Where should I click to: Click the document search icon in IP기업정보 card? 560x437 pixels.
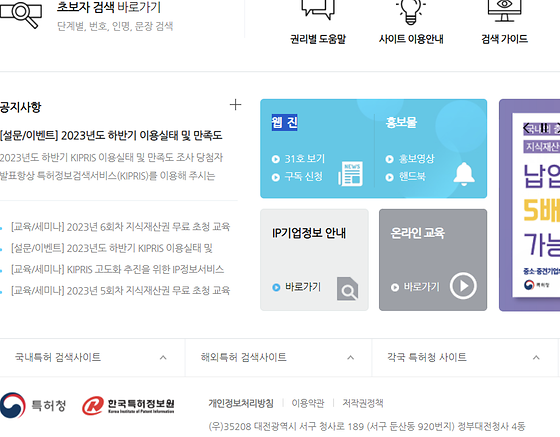(x=348, y=288)
